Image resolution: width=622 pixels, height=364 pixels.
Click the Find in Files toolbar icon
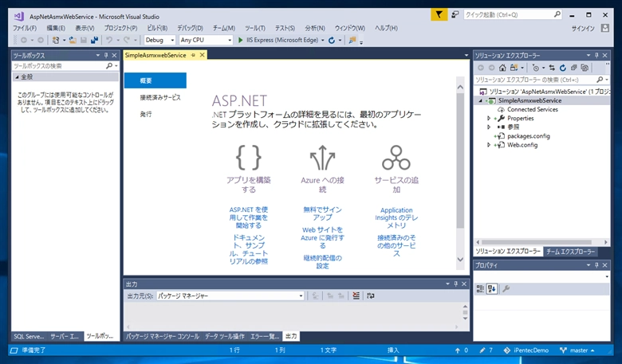(x=352, y=40)
